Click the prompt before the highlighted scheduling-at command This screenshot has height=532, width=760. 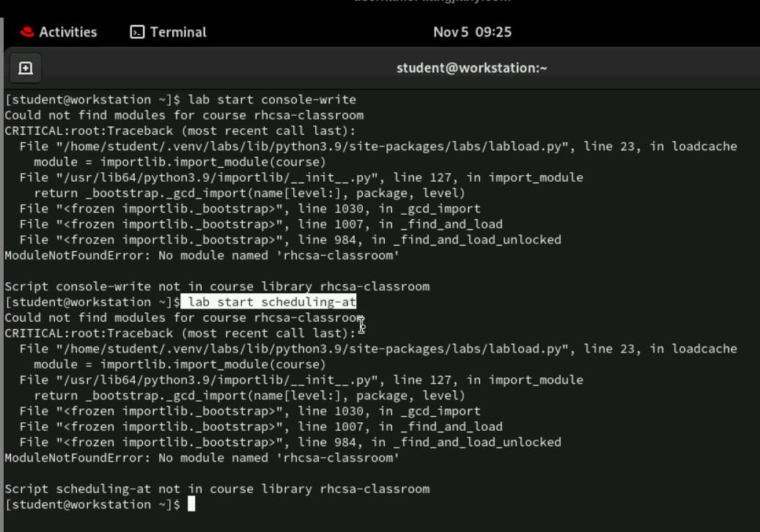point(92,302)
